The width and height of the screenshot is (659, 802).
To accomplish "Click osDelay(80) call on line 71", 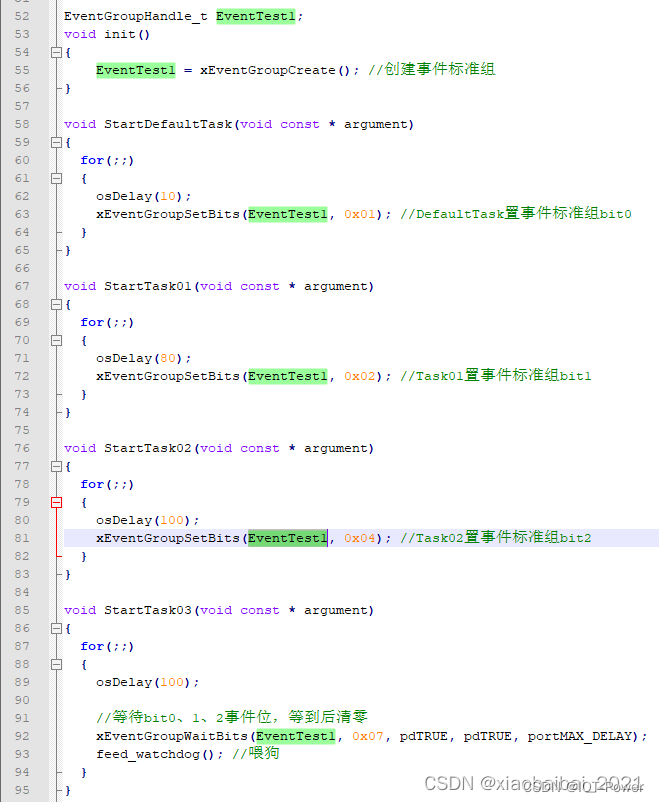I will [140, 359].
